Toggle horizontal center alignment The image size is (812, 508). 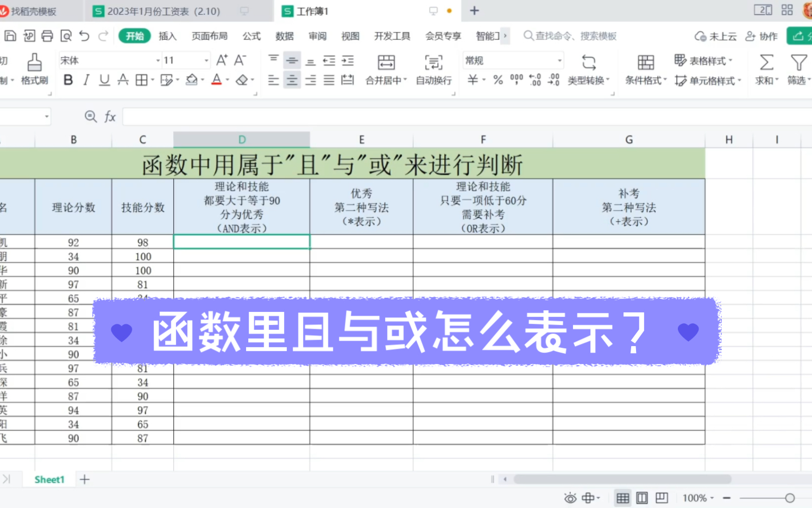[292, 80]
